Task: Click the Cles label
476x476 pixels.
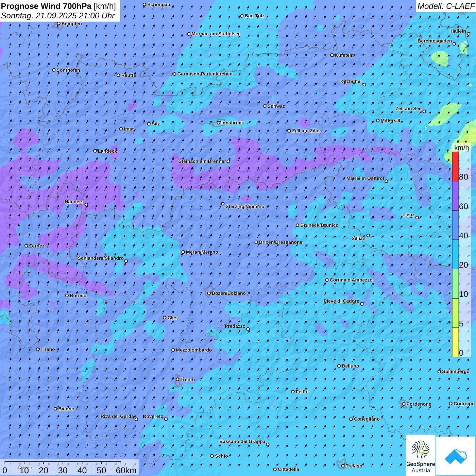Action: click(x=172, y=318)
